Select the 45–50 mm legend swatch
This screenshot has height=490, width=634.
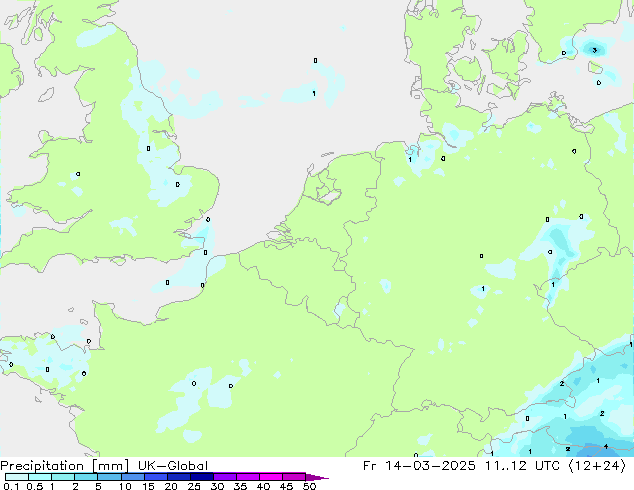click(x=294, y=477)
